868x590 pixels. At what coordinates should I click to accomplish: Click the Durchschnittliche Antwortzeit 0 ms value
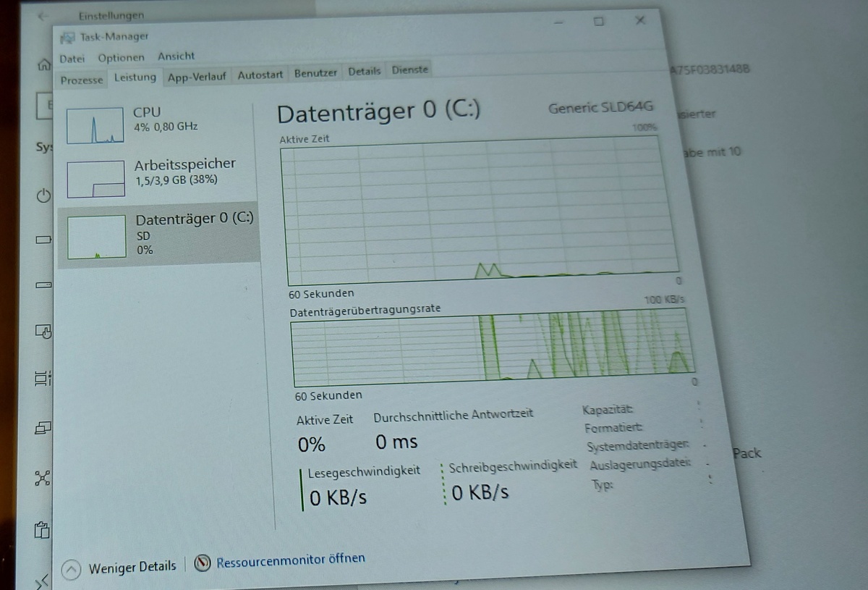click(x=396, y=442)
